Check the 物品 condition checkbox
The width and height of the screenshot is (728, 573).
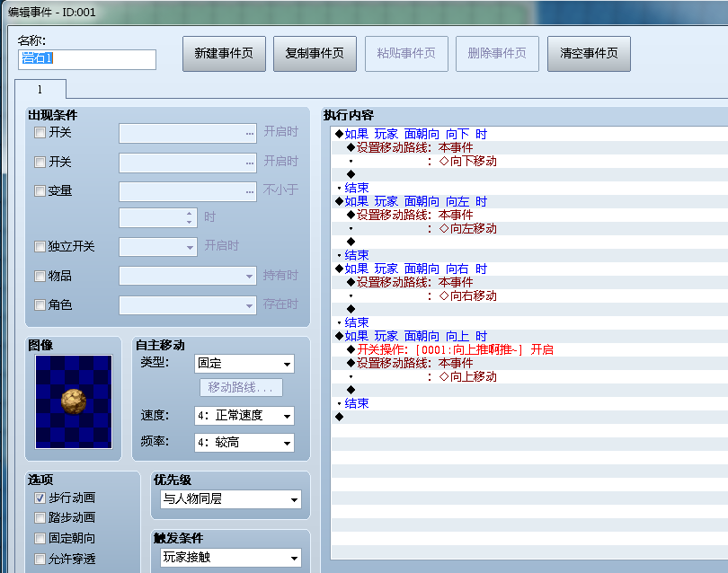click(40, 276)
